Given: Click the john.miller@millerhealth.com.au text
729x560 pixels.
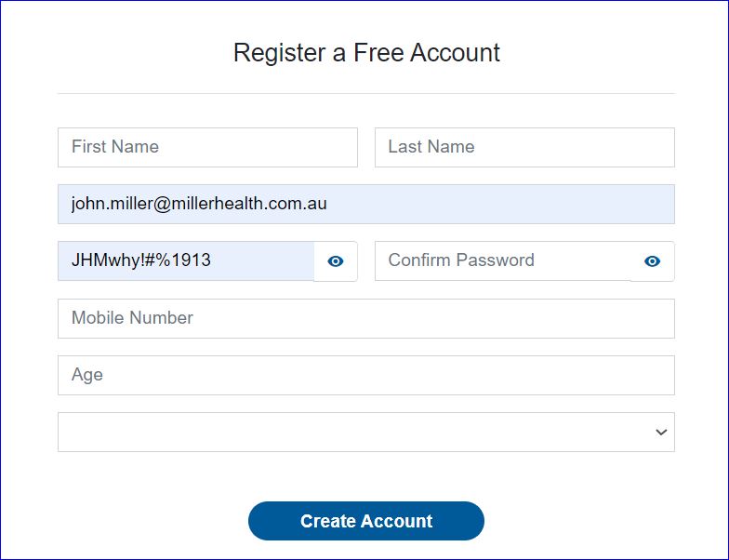Looking at the screenshot, I should pos(199,204).
